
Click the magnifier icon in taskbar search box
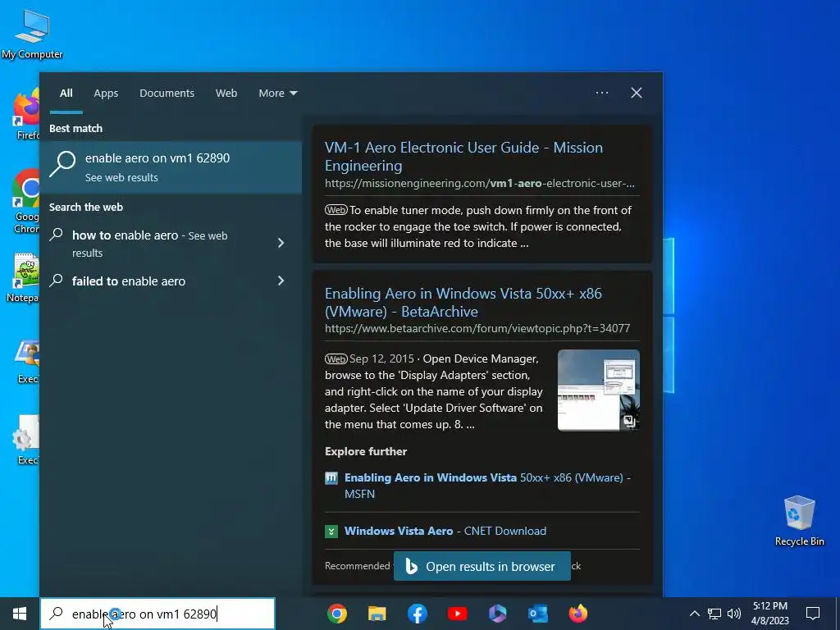point(57,614)
